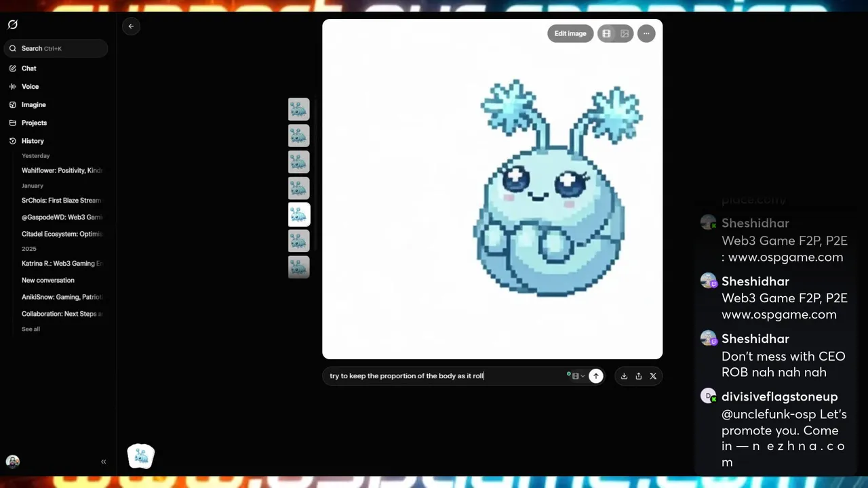Image resolution: width=868 pixels, height=488 pixels.
Task: Share the image with the share icon
Action: (638, 376)
